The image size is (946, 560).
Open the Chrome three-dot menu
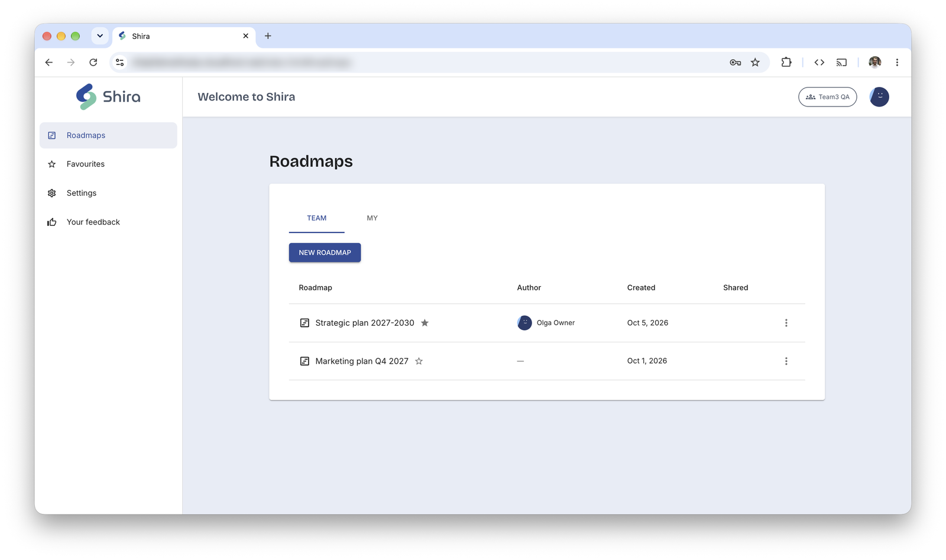(897, 62)
